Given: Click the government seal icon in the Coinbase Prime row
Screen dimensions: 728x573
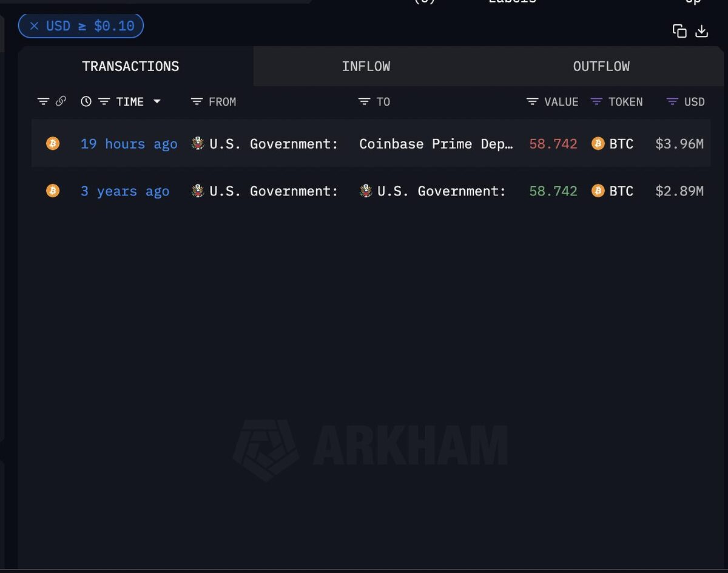Looking at the screenshot, I should click(198, 143).
